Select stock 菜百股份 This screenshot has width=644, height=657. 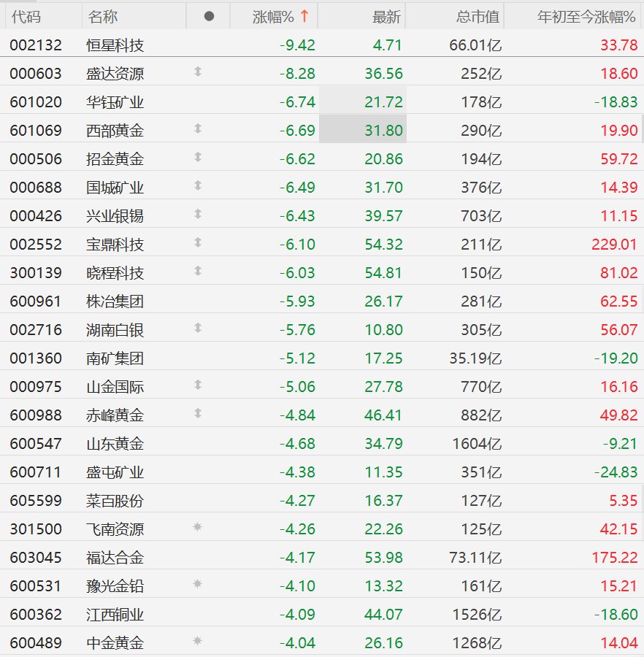(x=115, y=501)
